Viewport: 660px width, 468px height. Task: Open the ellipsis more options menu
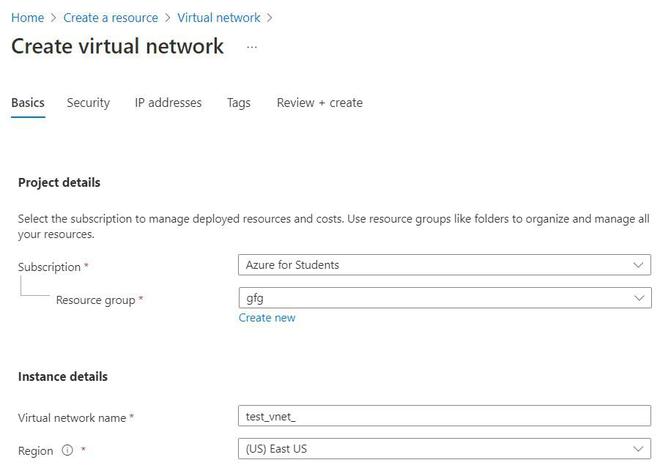click(252, 47)
